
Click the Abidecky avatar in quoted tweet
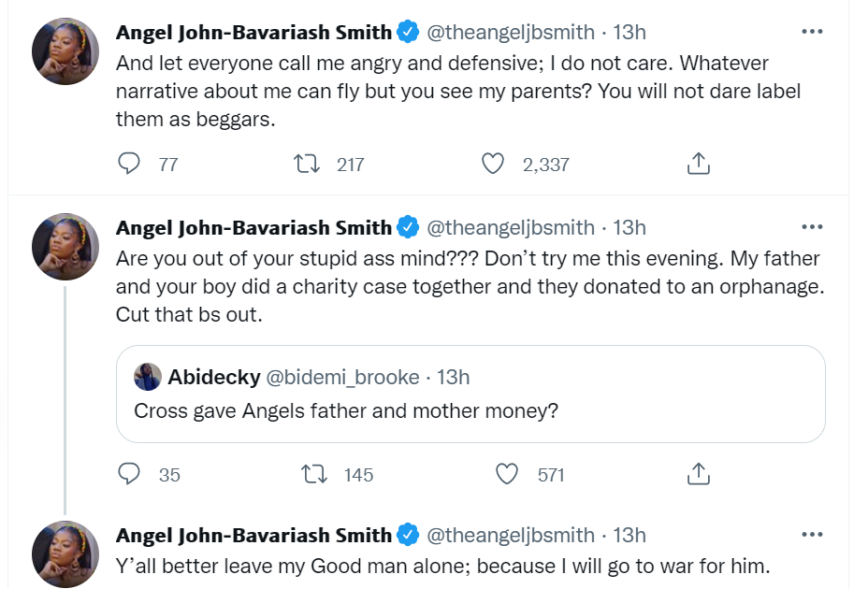click(x=148, y=377)
